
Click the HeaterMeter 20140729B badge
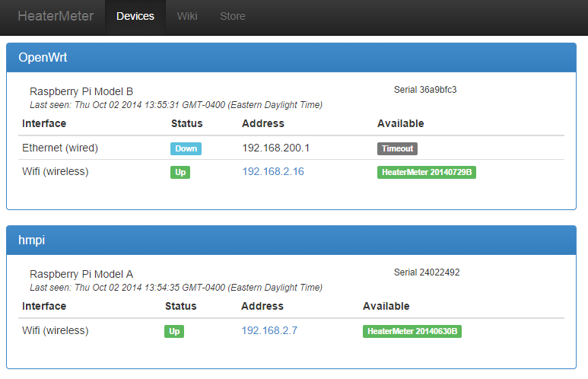pyautogui.click(x=427, y=172)
